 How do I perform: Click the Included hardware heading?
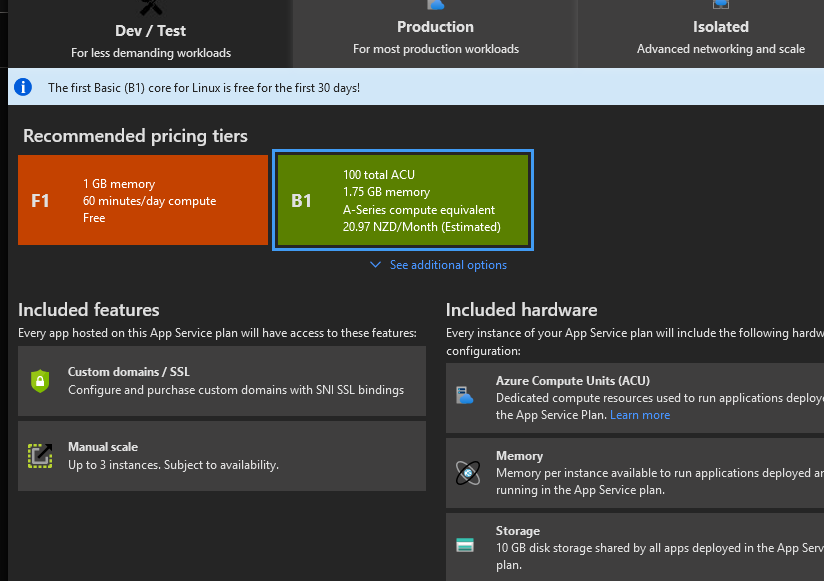click(521, 310)
